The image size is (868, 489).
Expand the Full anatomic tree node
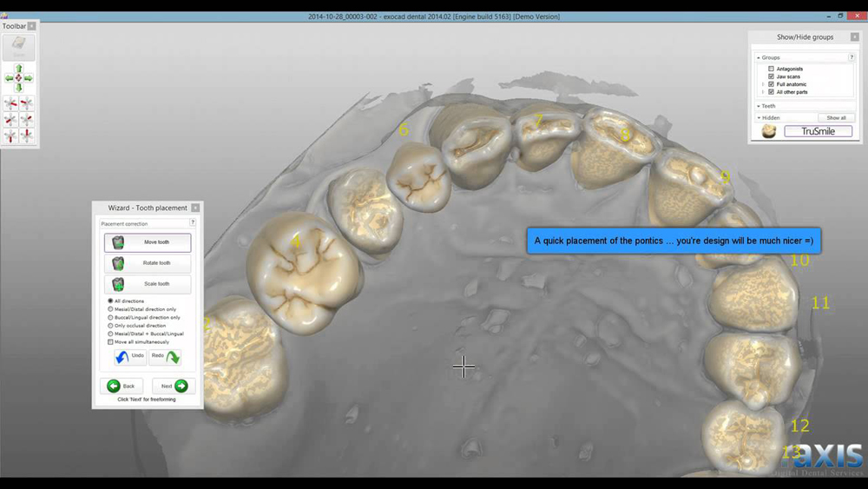(763, 84)
